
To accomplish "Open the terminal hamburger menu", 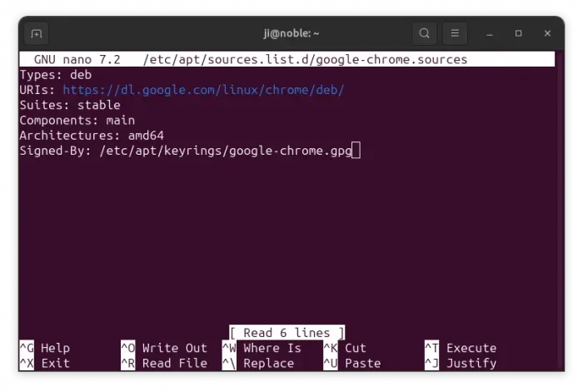I will (455, 33).
